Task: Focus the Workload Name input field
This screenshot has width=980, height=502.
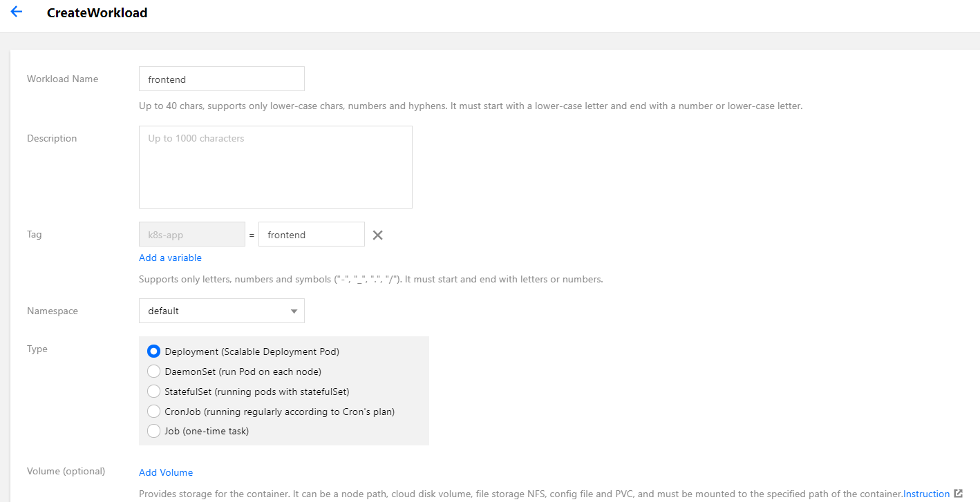Action: point(221,79)
